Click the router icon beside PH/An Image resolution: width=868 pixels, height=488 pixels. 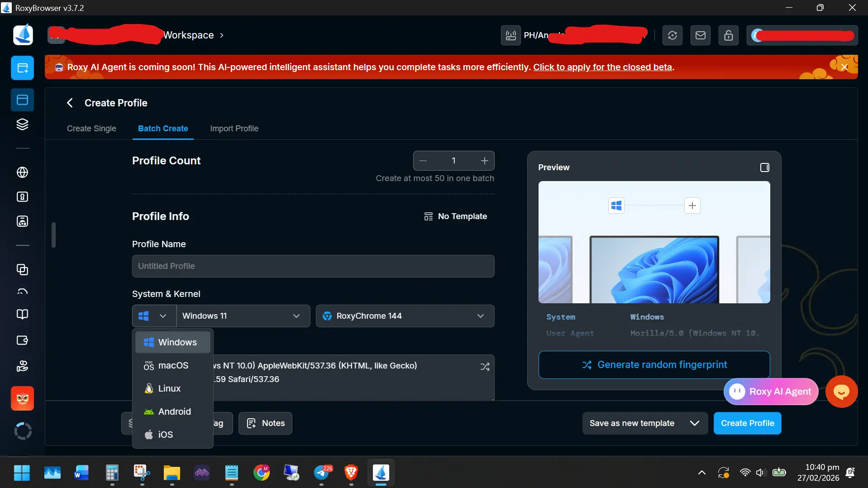(x=511, y=35)
